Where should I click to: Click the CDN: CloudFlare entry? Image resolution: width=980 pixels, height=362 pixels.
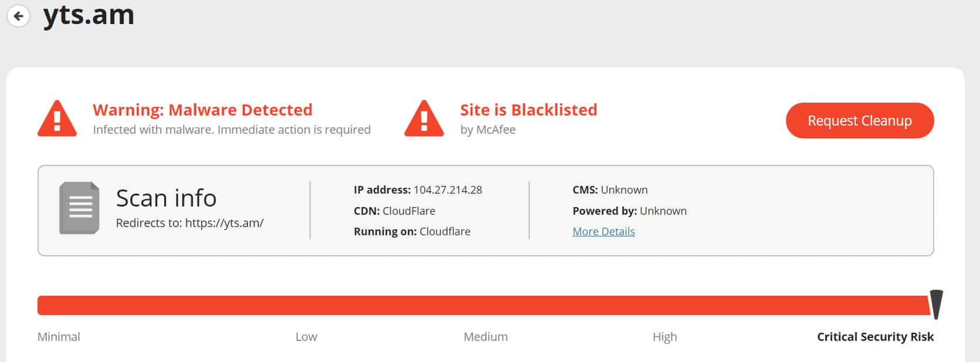(x=394, y=211)
